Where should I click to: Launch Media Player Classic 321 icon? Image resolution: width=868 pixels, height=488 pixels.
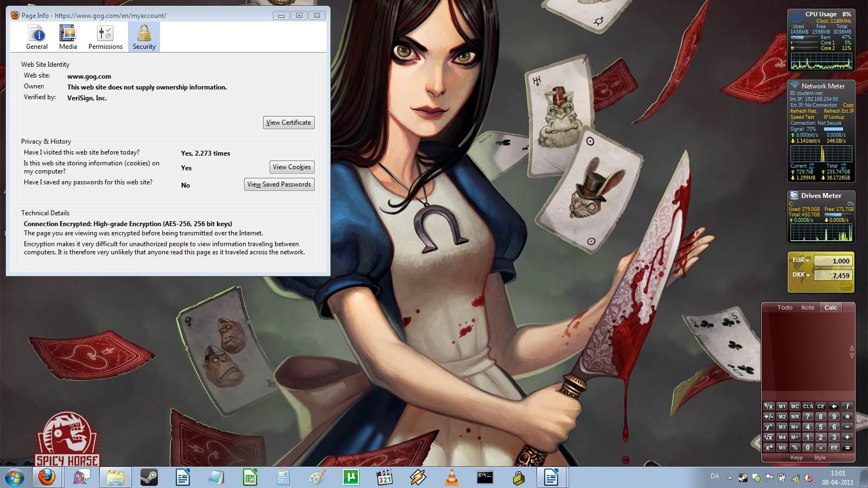pos(385,478)
